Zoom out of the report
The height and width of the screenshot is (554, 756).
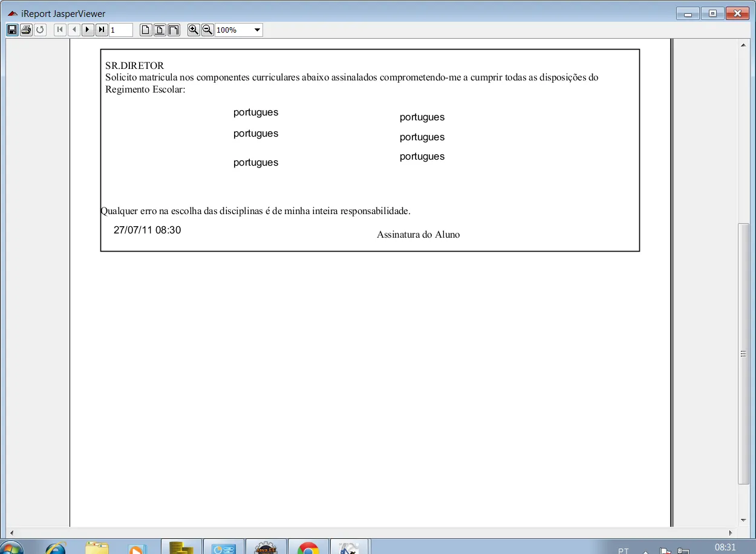coord(207,30)
